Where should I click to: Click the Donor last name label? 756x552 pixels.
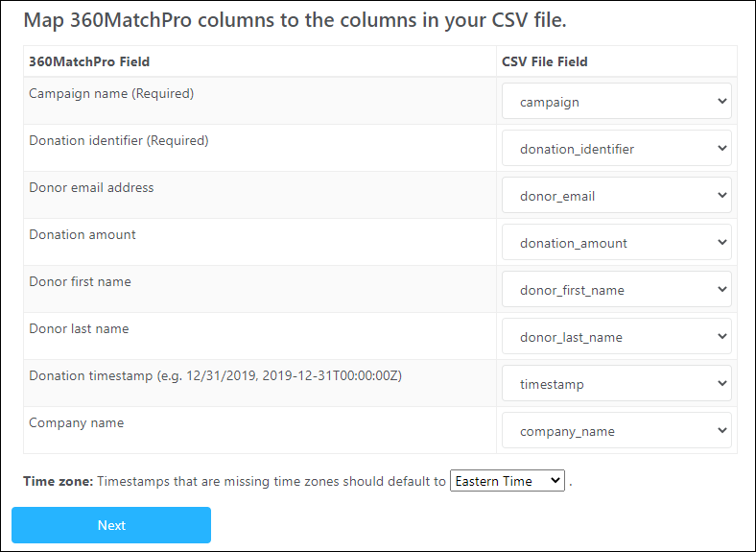pos(79,329)
